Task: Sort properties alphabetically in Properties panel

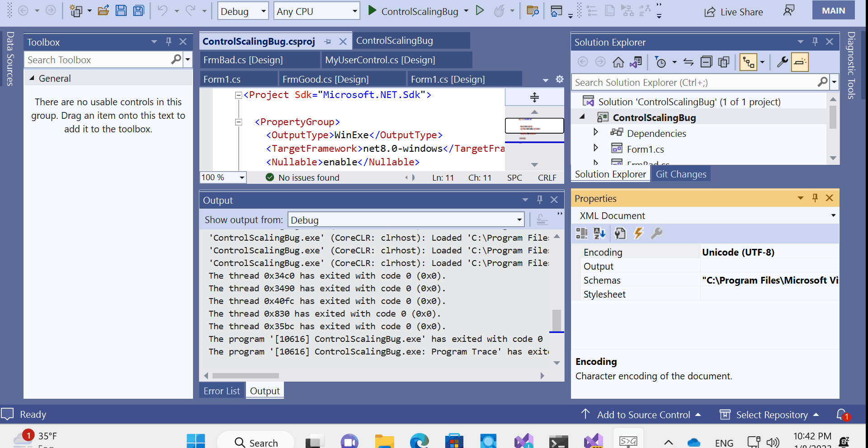Action: 599,233
